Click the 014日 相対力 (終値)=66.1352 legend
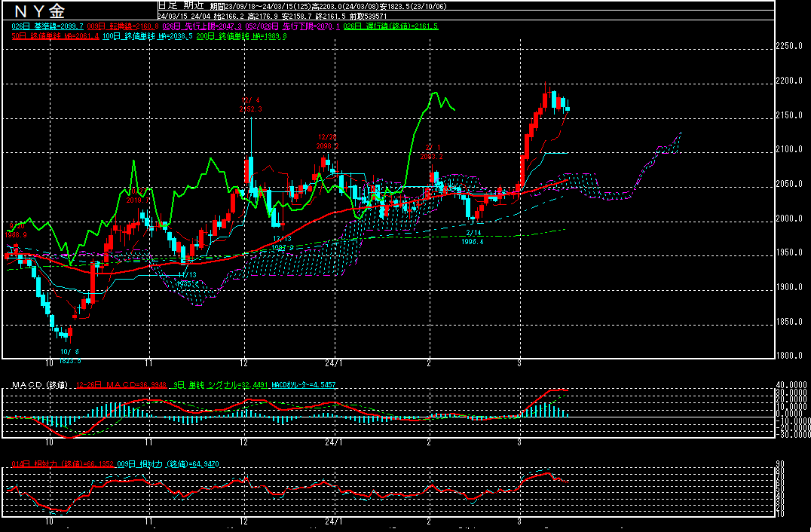 click(62, 464)
